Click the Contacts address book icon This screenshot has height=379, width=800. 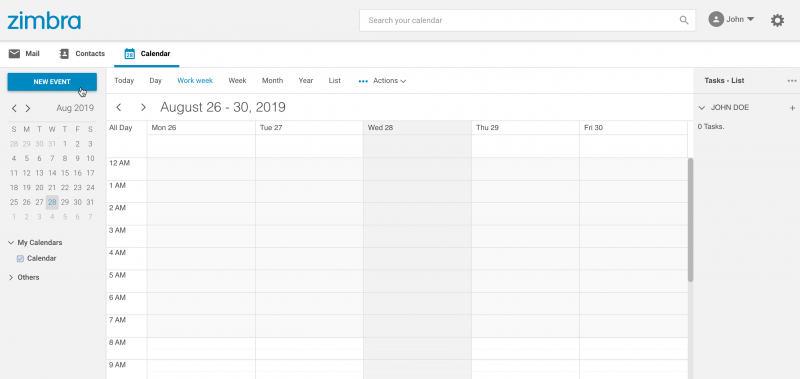click(x=64, y=54)
